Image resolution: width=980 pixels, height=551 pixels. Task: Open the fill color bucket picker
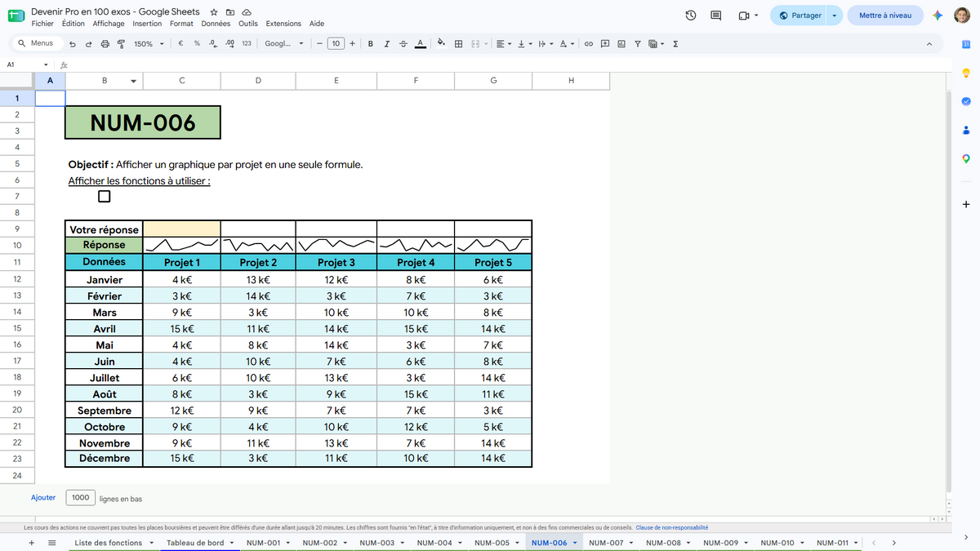[441, 44]
